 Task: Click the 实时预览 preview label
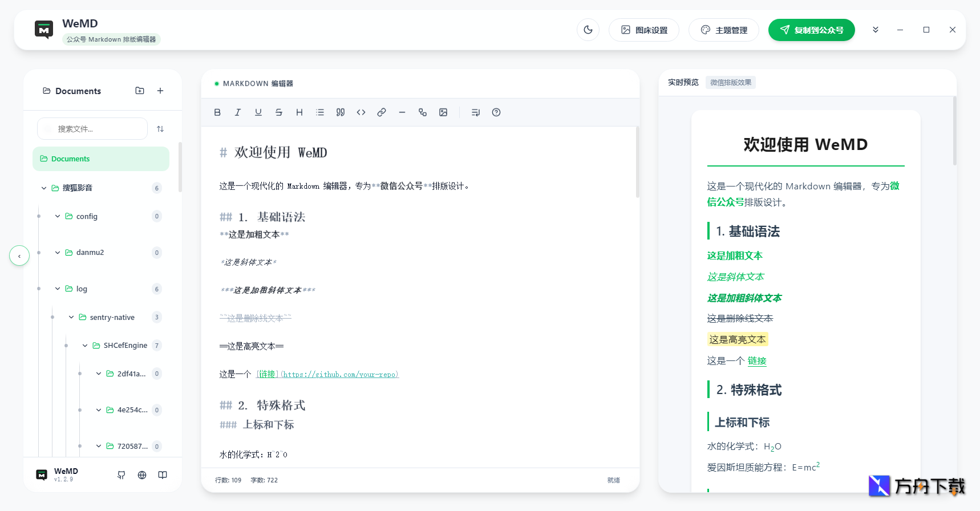(683, 83)
